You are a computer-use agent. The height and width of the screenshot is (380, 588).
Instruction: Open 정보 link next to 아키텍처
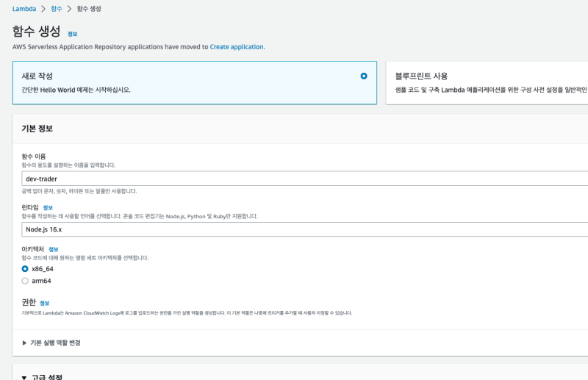53,249
